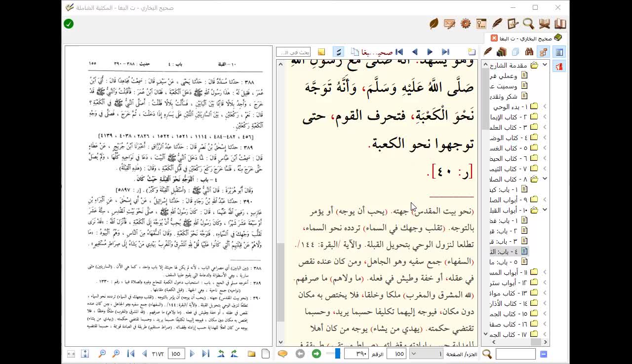Go to last page in text toolbar
Viewport: 632px width, 364px height.
click(x=445, y=52)
